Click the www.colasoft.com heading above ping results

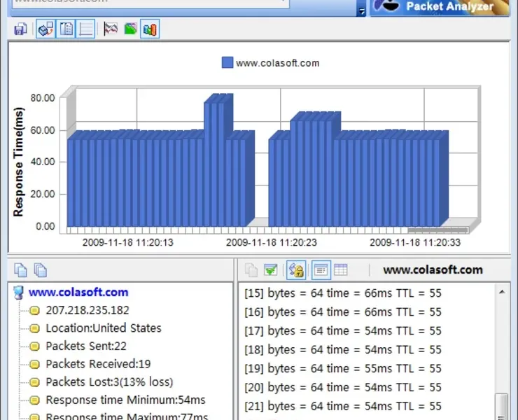click(433, 269)
